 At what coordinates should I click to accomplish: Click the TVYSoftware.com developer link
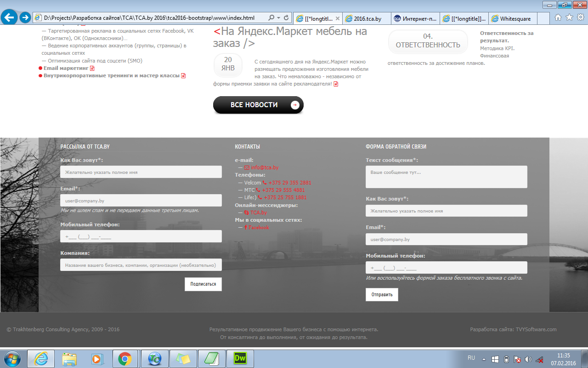(536, 329)
